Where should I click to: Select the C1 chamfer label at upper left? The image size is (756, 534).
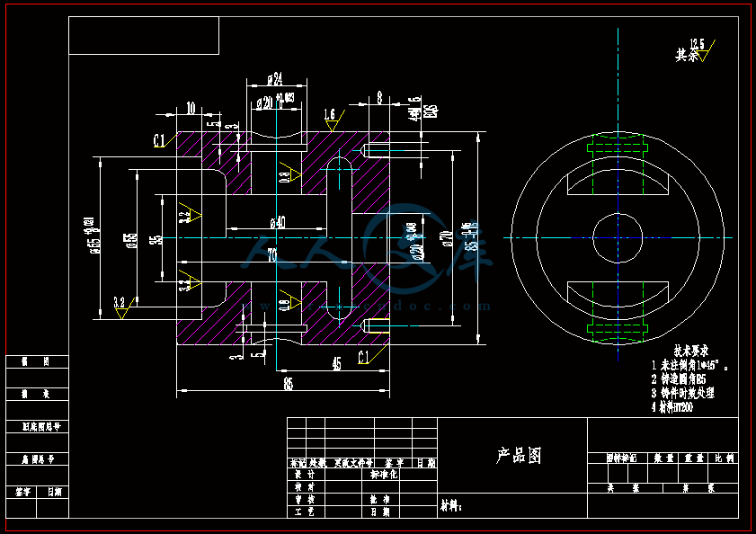[159, 141]
